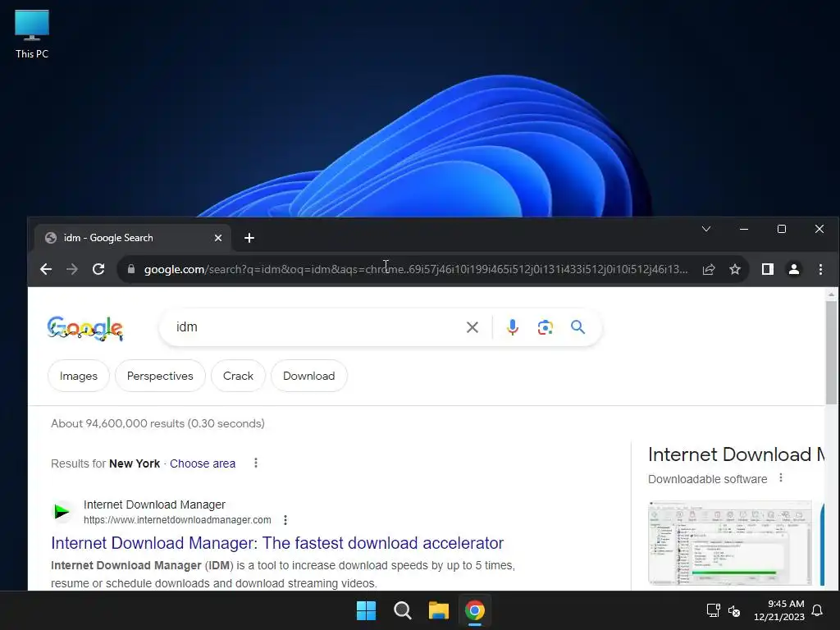Click the page's vertical scrollbar thumb
840x630 pixels.
click(x=831, y=353)
